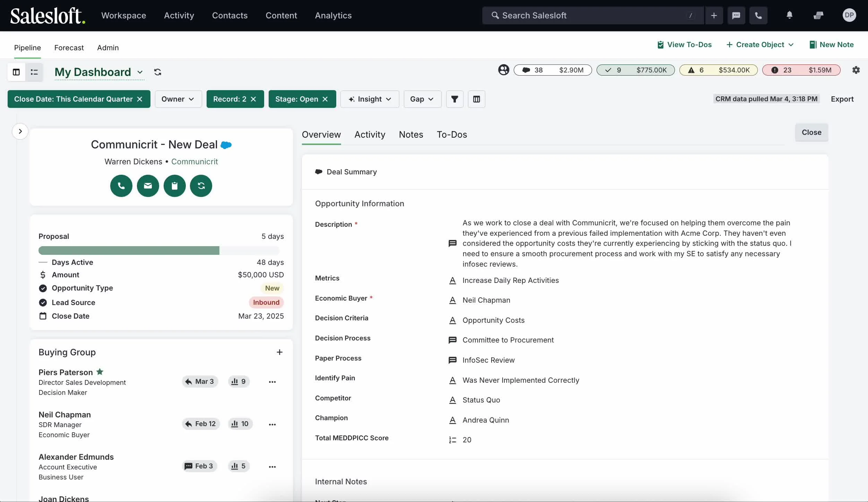Click the plus icon next to search bar
Screen dimensions: 868x502
click(x=714, y=15)
